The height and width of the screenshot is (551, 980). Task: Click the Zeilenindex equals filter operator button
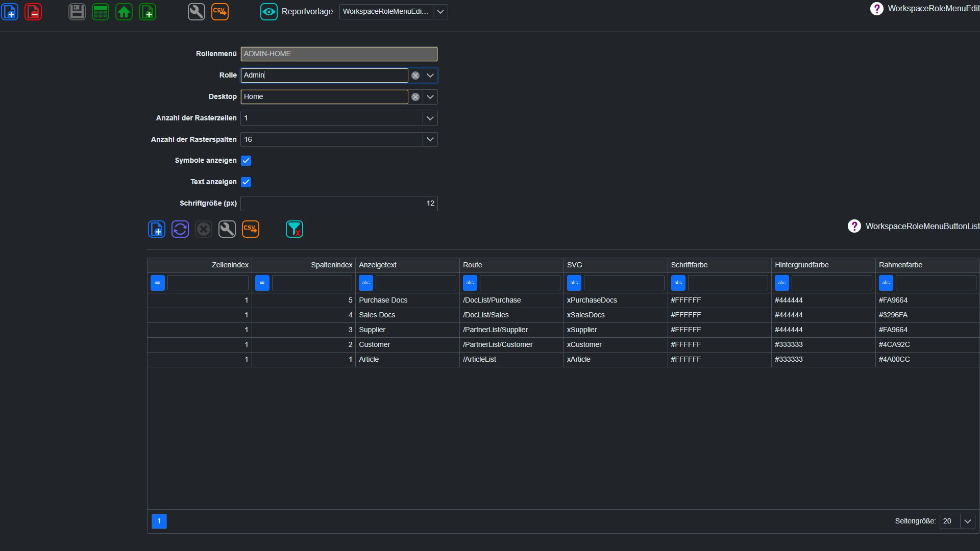click(158, 283)
